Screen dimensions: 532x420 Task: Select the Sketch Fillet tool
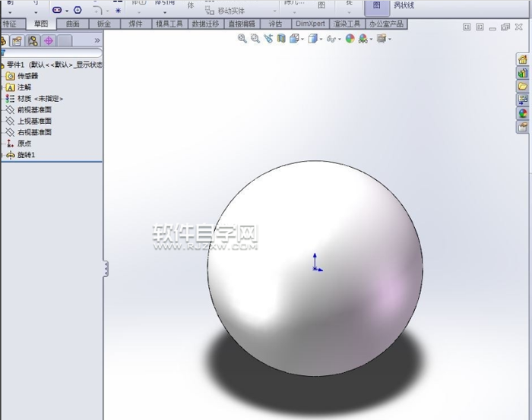pyautogui.click(x=97, y=10)
